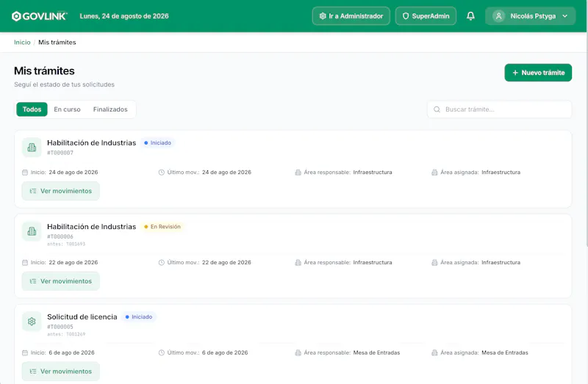
Task: Click Área asignada building icon in #T000006
Action: (x=434, y=263)
